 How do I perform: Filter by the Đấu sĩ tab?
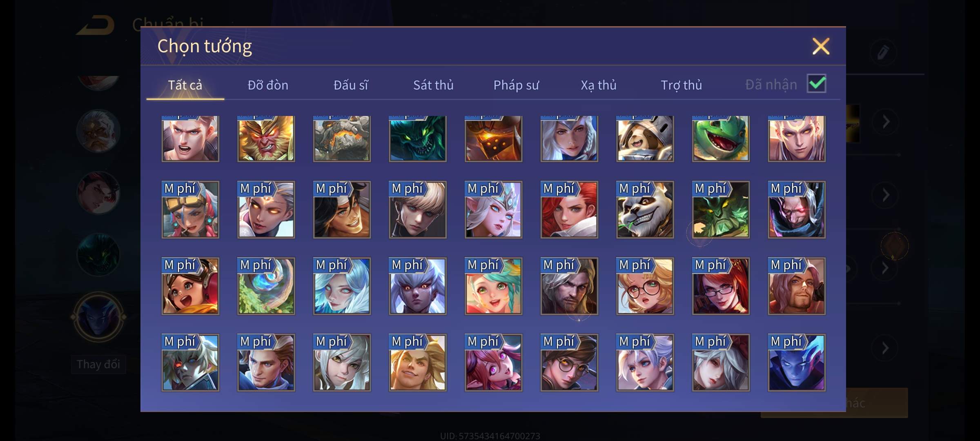click(351, 85)
